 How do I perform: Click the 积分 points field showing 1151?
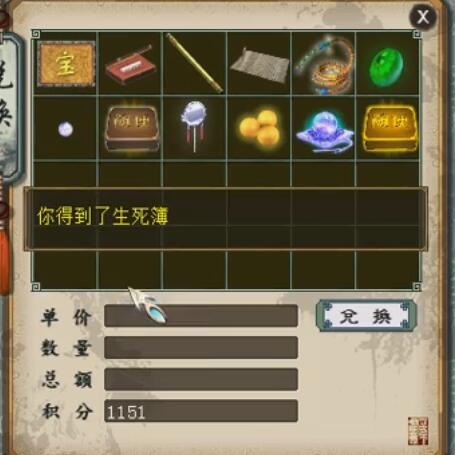[201, 411]
